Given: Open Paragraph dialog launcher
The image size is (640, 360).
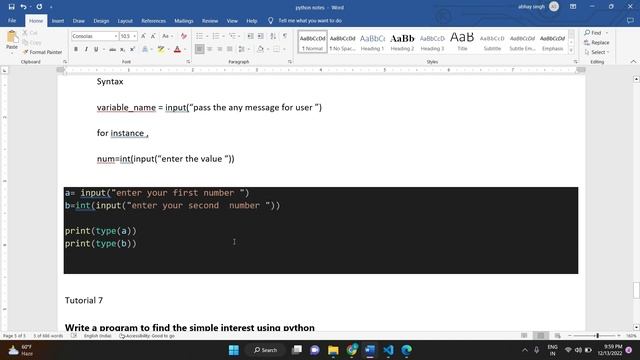Looking at the screenshot, I should click(290, 62).
